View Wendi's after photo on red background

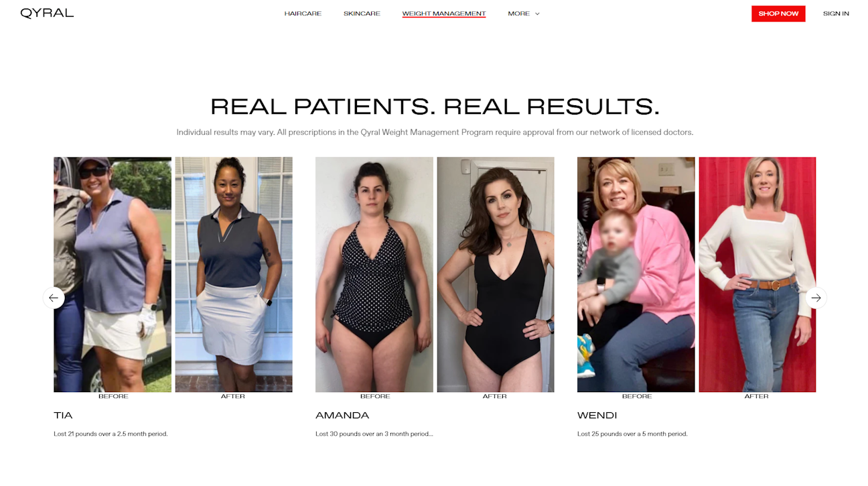tap(757, 275)
